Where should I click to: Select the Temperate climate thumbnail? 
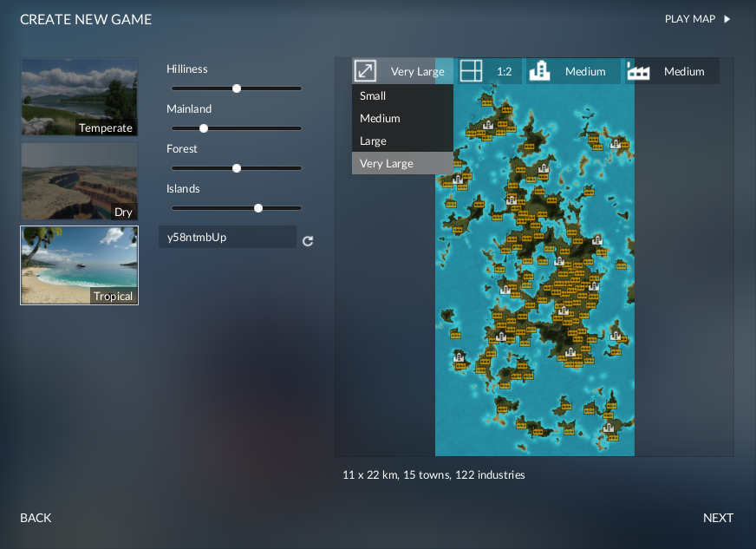(x=80, y=97)
